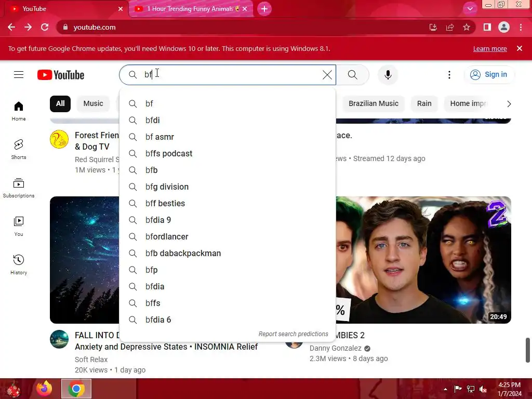Switch to 1 Hour Trending Funny Animals tab

(x=191, y=9)
